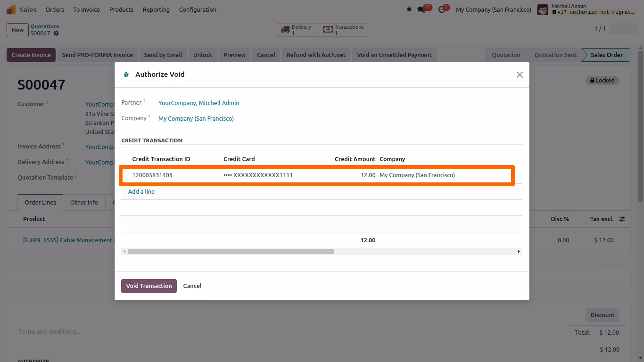The width and height of the screenshot is (644, 362).
Task: Click Credit Transaction ID column header
Action: click(x=161, y=159)
